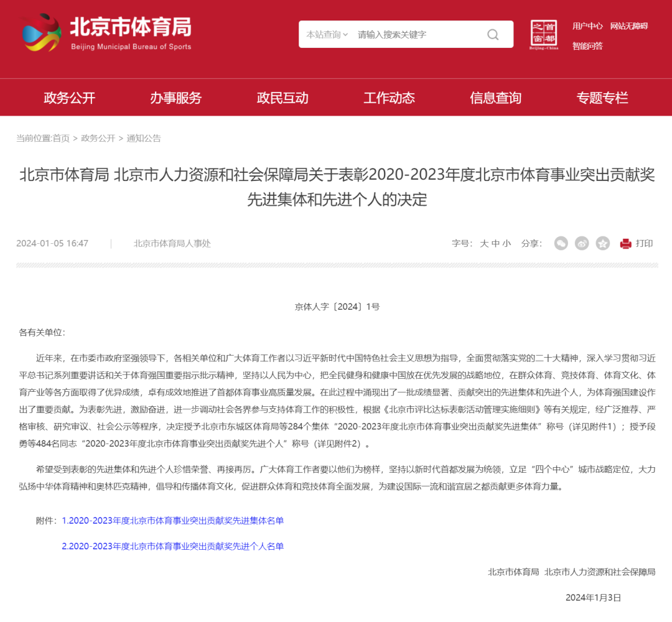Click the 附件: label

point(47,521)
